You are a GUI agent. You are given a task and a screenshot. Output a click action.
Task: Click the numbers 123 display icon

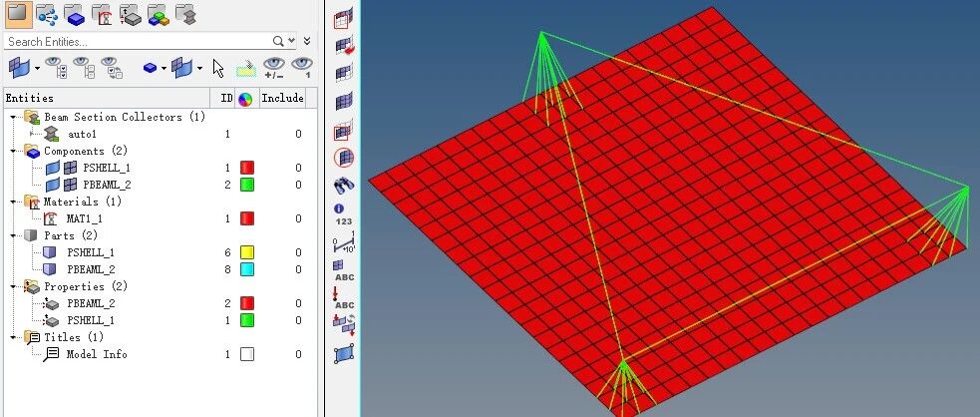pos(344,213)
